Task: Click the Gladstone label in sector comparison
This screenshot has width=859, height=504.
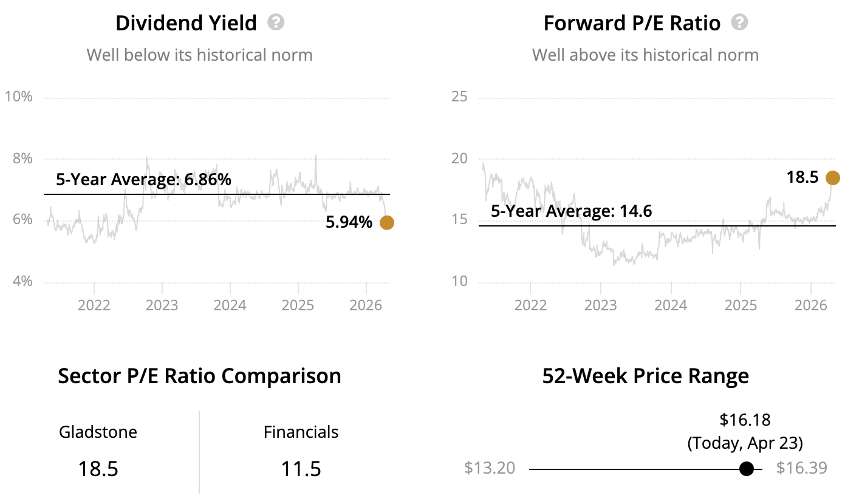Action: click(98, 432)
